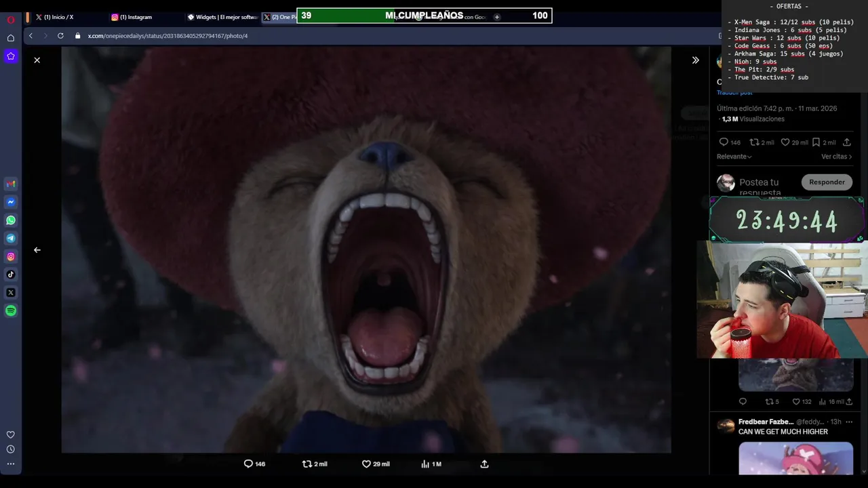Reply icon on comment above Fredbear

tap(743, 402)
